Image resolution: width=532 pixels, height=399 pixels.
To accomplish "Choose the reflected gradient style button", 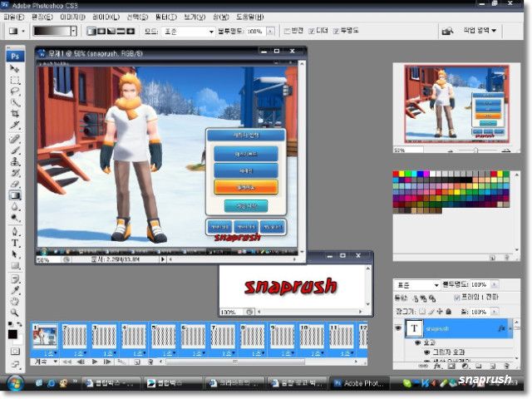I will (121, 32).
